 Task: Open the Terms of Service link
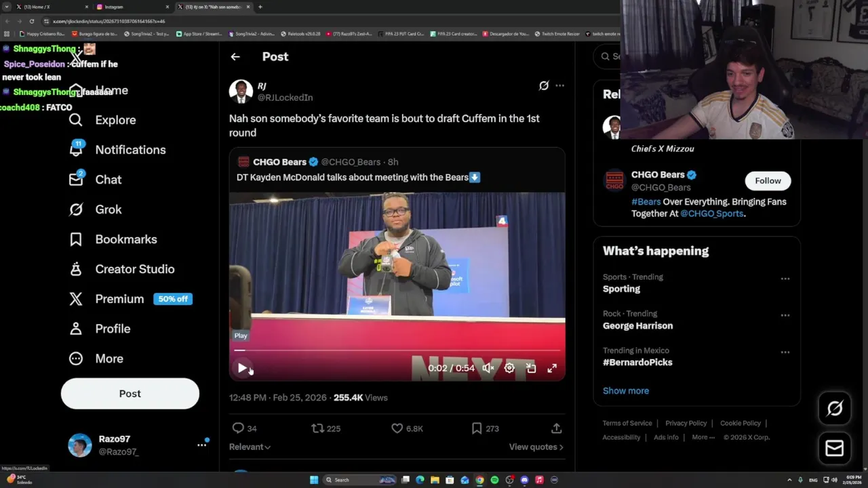coord(627,423)
